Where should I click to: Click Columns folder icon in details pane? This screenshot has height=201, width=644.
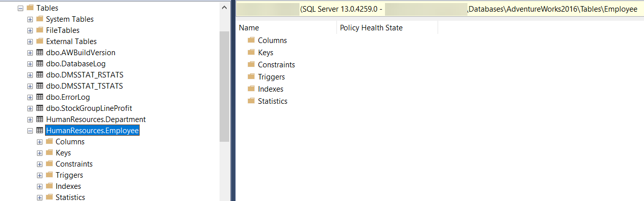pos(251,41)
